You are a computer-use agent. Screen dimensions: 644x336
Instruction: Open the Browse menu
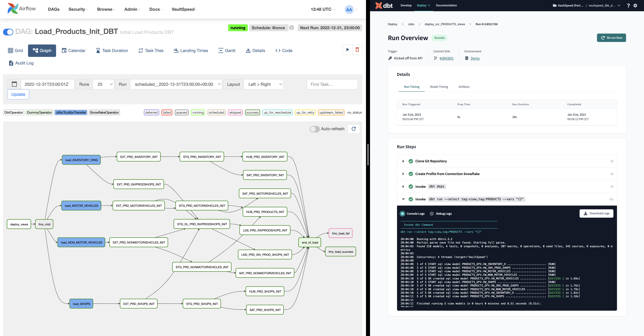coord(106,9)
